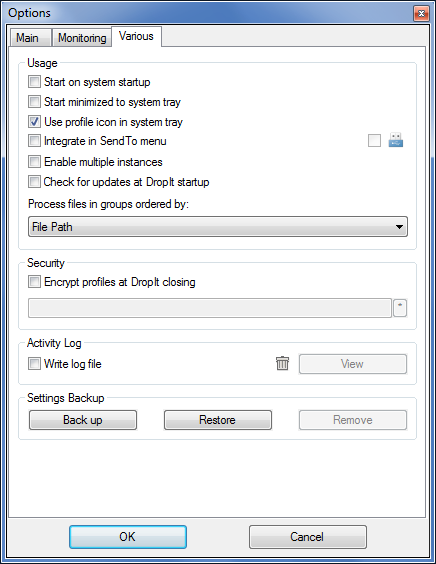Click the encryption password field
The image size is (436, 564).
[x=210, y=308]
